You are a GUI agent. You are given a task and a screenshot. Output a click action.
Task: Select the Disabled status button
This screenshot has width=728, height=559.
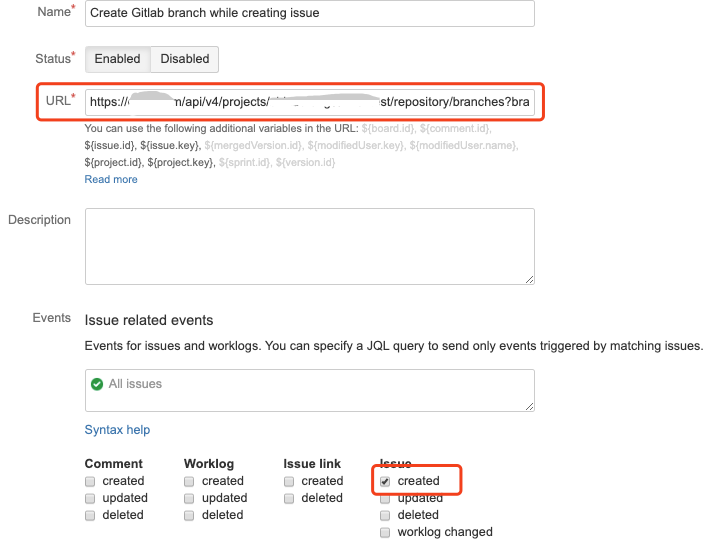pos(185,59)
